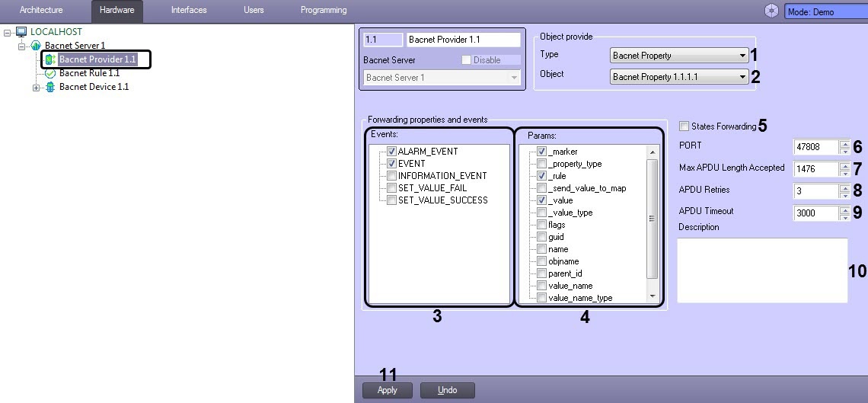The width and height of the screenshot is (868, 403).
Task: Select Bacnet Provider 1.1 in tree
Action: click(97, 59)
